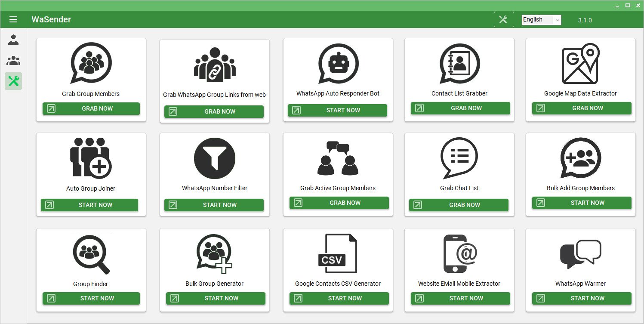
Task: Start the WhatsApp Number Filter
Action: (x=214, y=205)
